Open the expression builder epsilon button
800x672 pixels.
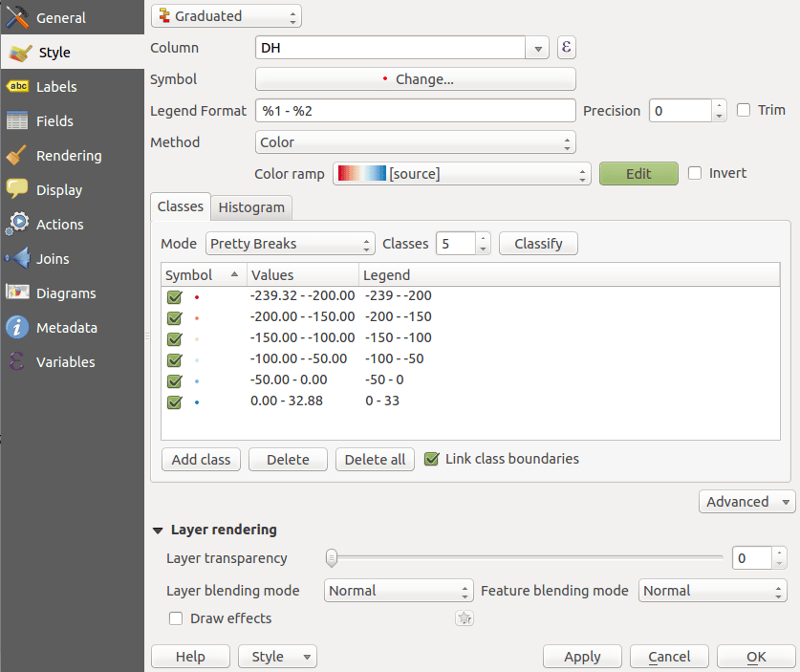pos(566,47)
